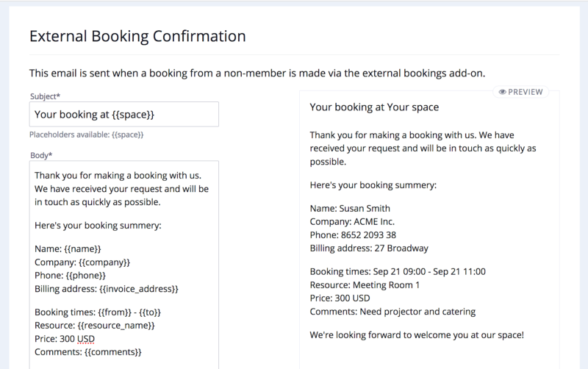The height and width of the screenshot is (369, 588).
Task: Click the Subject* field label
Action: (45, 96)
